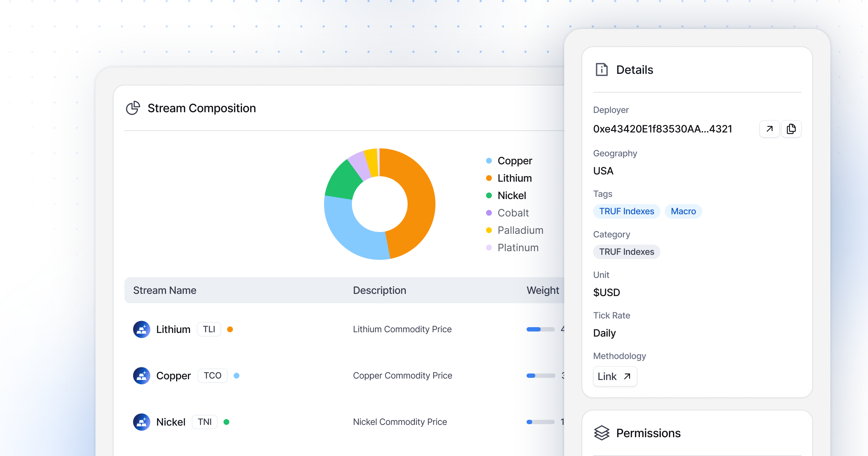Click the Stream Composition pie icon

[133, 108]
